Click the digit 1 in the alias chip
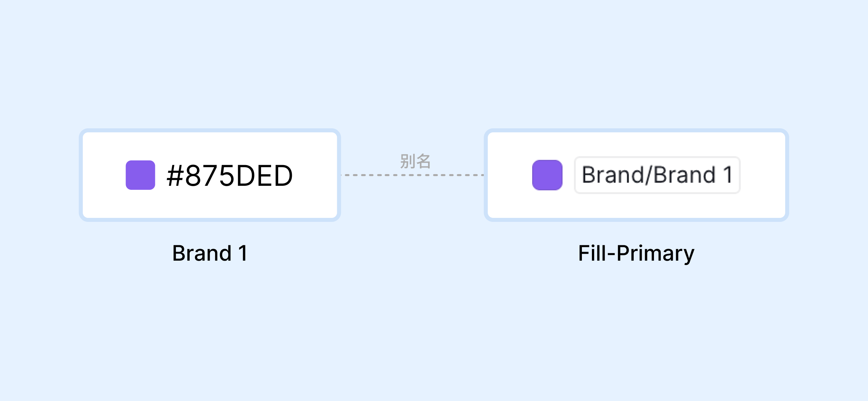 pos(727,175)
